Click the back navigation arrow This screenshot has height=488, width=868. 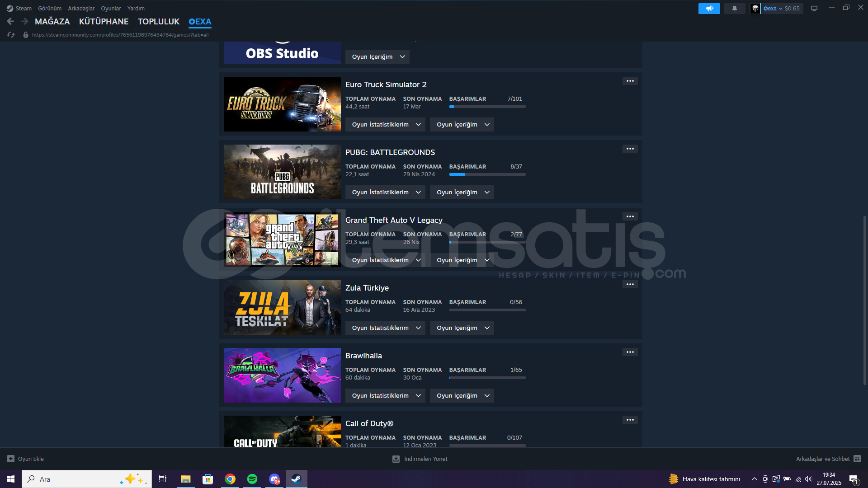click(x=10, y=21)
